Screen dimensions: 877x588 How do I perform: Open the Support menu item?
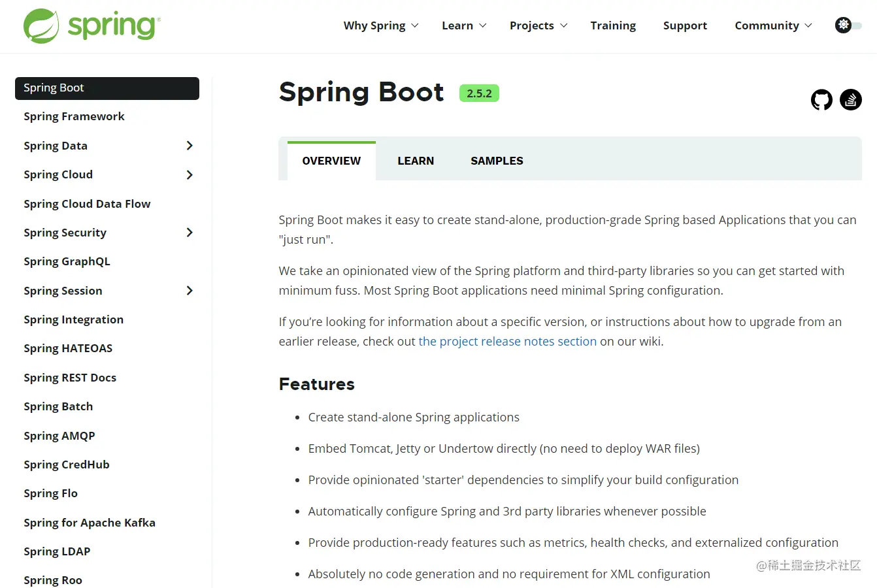(685, 25)
